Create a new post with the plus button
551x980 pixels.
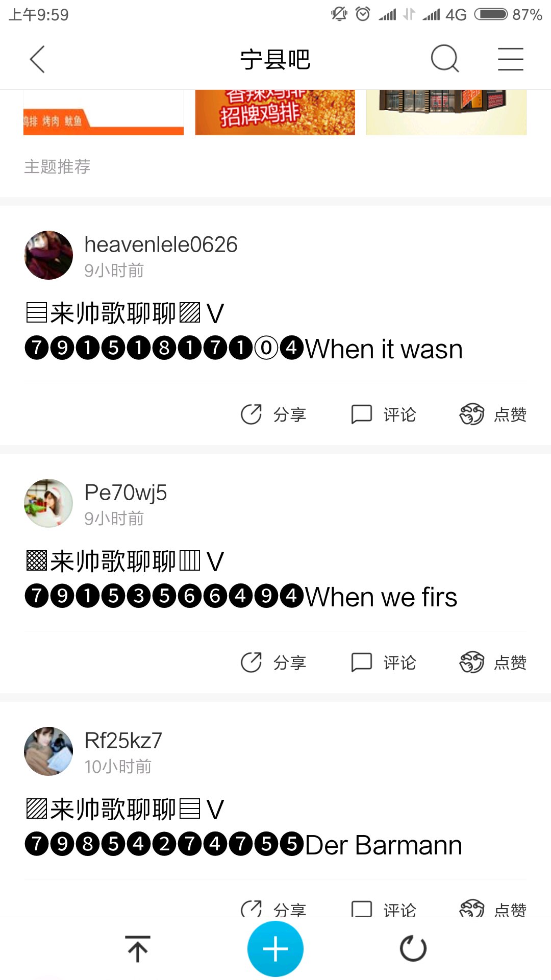pyautogui.click(x=275, y=949)
